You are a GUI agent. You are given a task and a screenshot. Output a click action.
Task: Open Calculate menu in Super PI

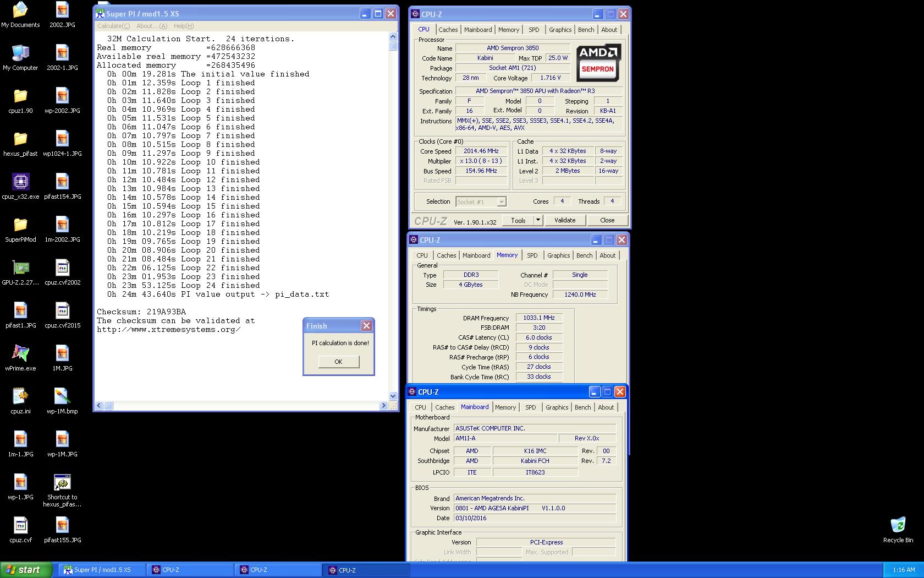(x=113, y=26)
